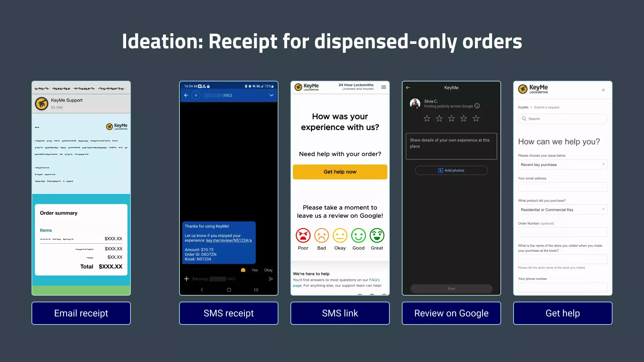Click Get help now button on SMS link screen
Image resolution: width=644 pixels, height=362 pixels.
(340, 172)
